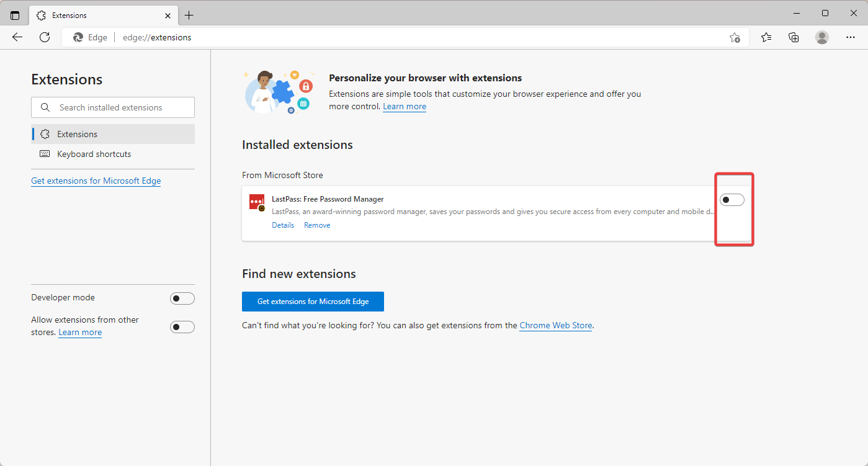
Task: Add this page to favorites star icon
Action: [x=735, y=37]
